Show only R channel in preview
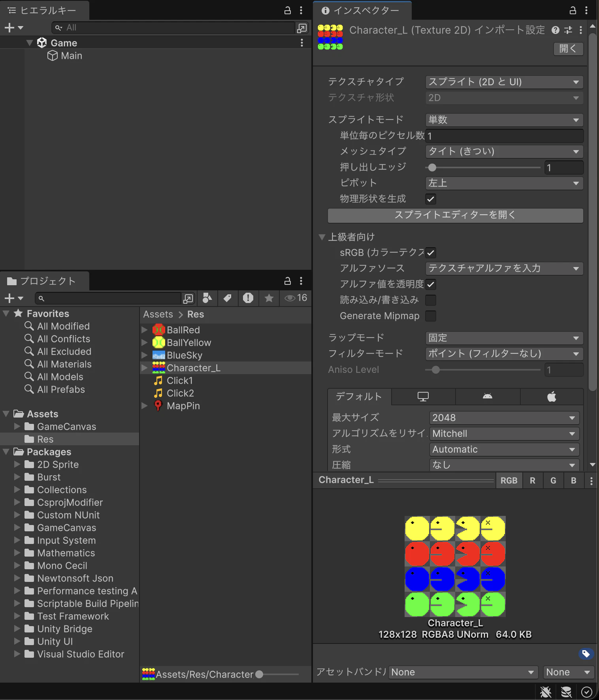This screenshot has height=700, width=599. [x=533, y=481]
